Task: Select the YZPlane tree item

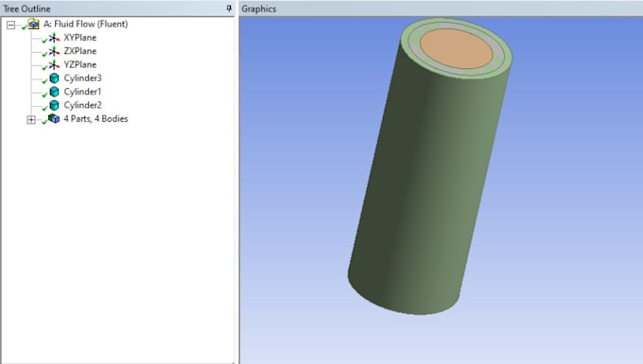Action: click(x=80, y=65)
